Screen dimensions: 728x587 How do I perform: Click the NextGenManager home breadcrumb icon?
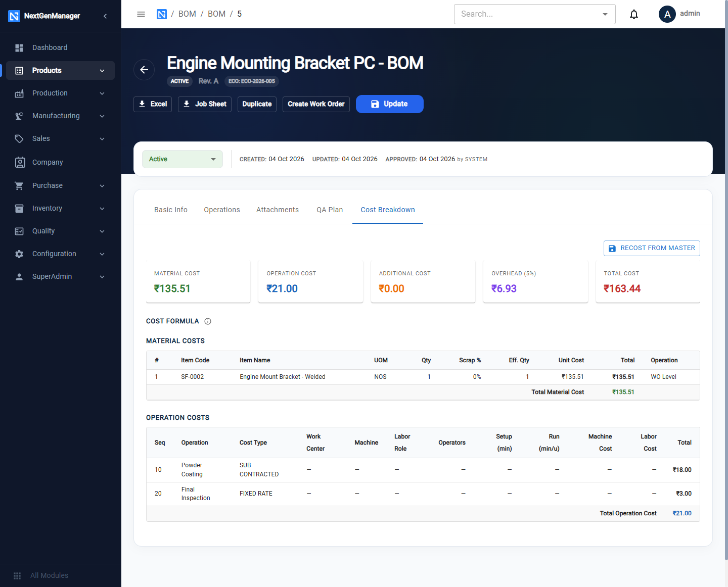tap(162, 14)
